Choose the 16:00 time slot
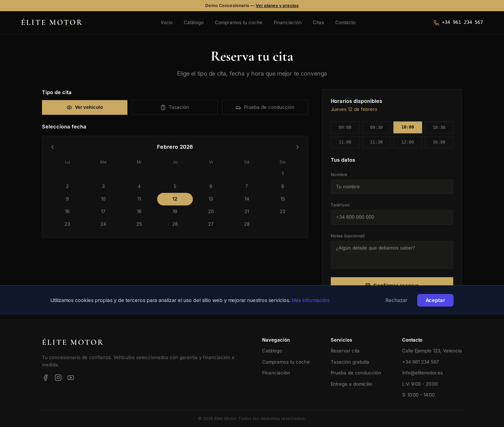The width and height of the screenshot is (504, 427). [439, 142]
